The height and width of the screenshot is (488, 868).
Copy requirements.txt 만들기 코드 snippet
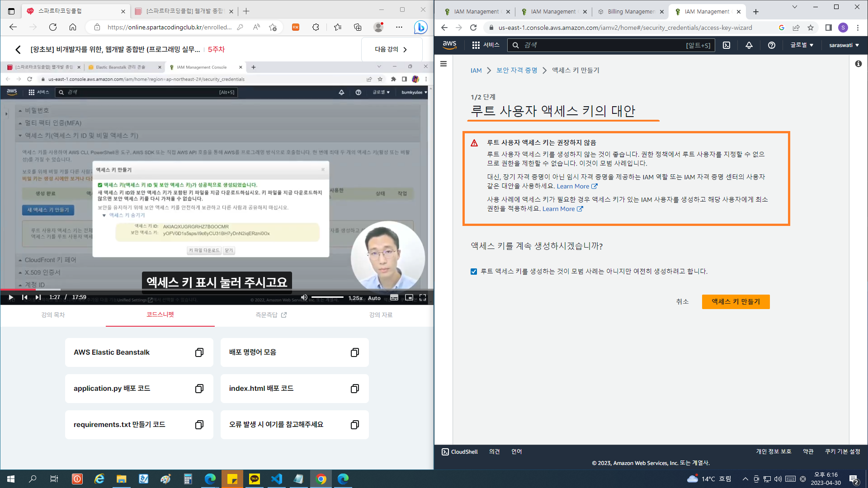click(199, 425)
